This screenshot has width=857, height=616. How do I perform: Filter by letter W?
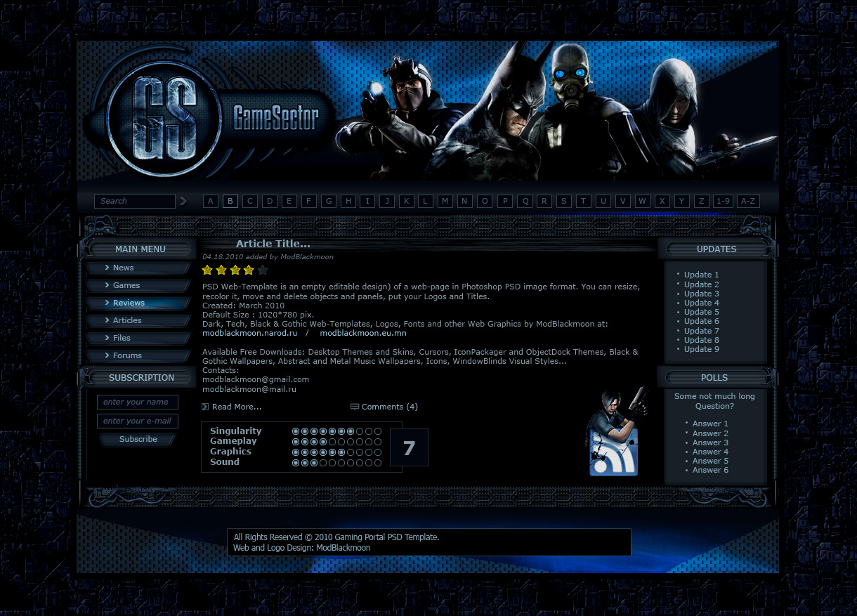point(642,201)
